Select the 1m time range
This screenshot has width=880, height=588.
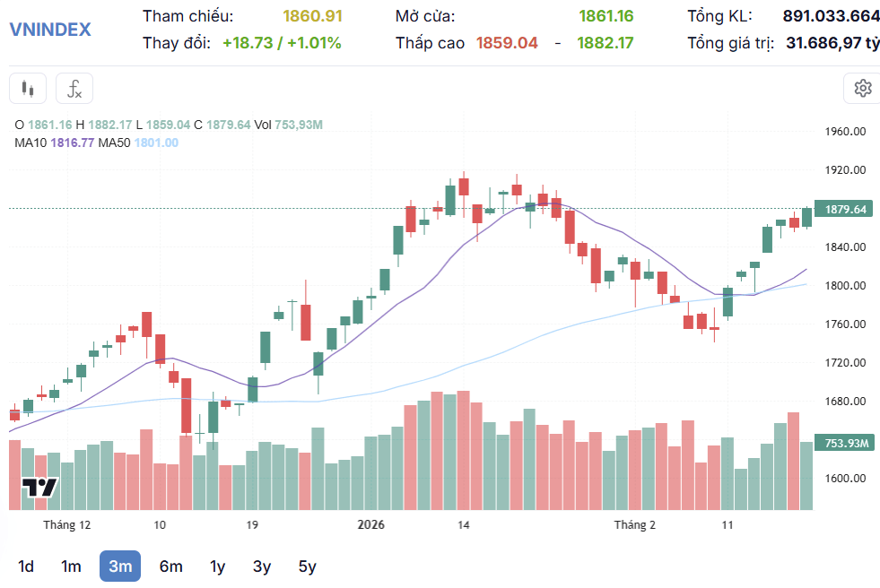71,566
